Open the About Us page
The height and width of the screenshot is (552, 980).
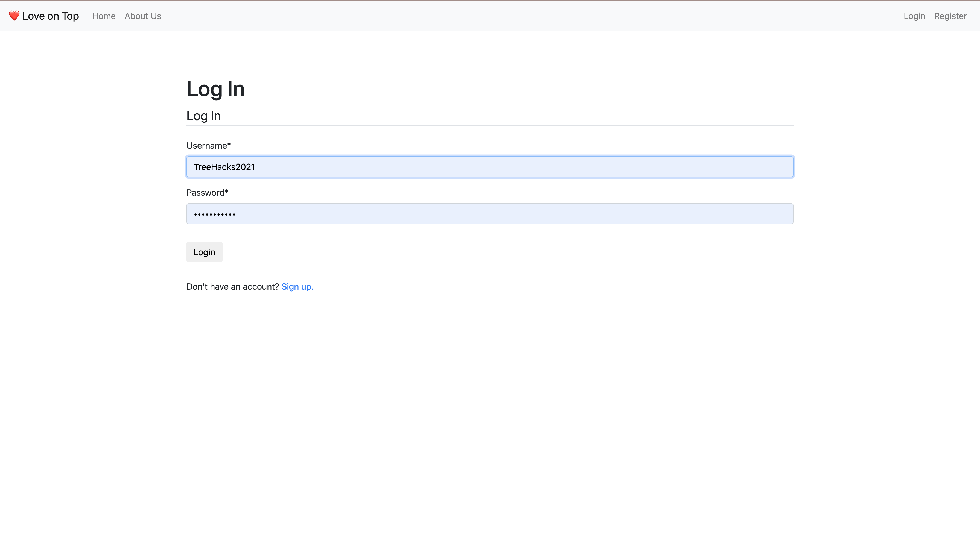point(143,16)
